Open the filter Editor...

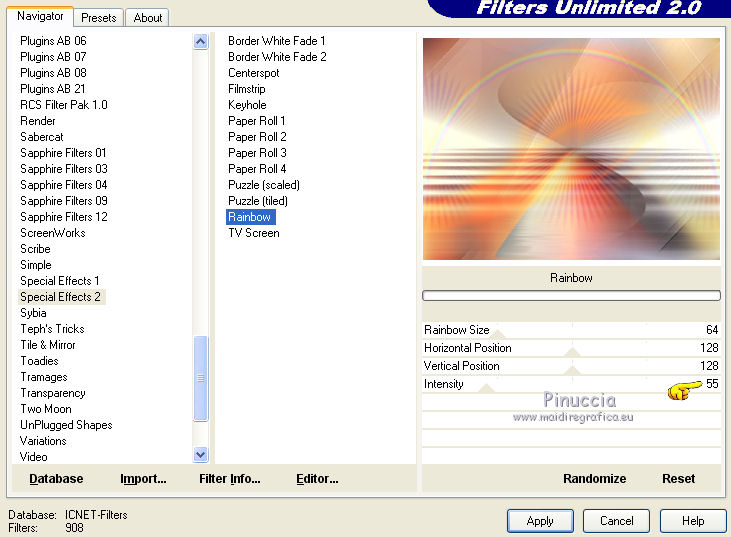click(x=317, y=479)
